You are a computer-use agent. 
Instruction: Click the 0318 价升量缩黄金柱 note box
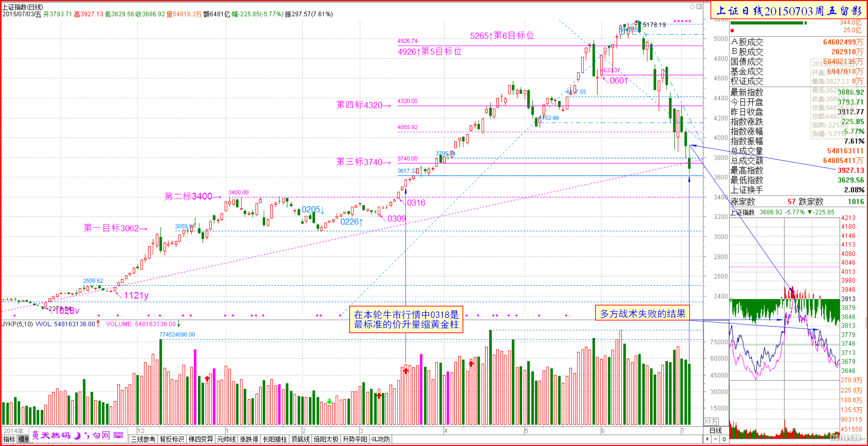(x=406, y=319)
